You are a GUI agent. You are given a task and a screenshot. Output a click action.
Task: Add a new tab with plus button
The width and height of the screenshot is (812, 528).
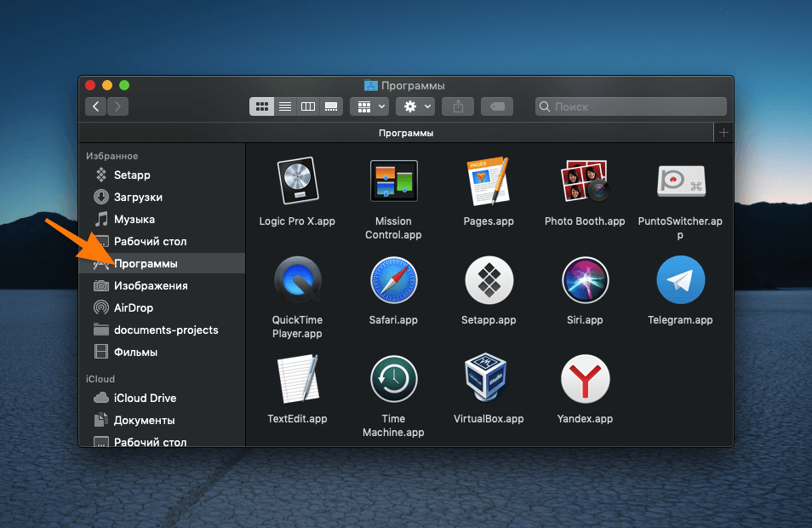click(x=723, y=133)
